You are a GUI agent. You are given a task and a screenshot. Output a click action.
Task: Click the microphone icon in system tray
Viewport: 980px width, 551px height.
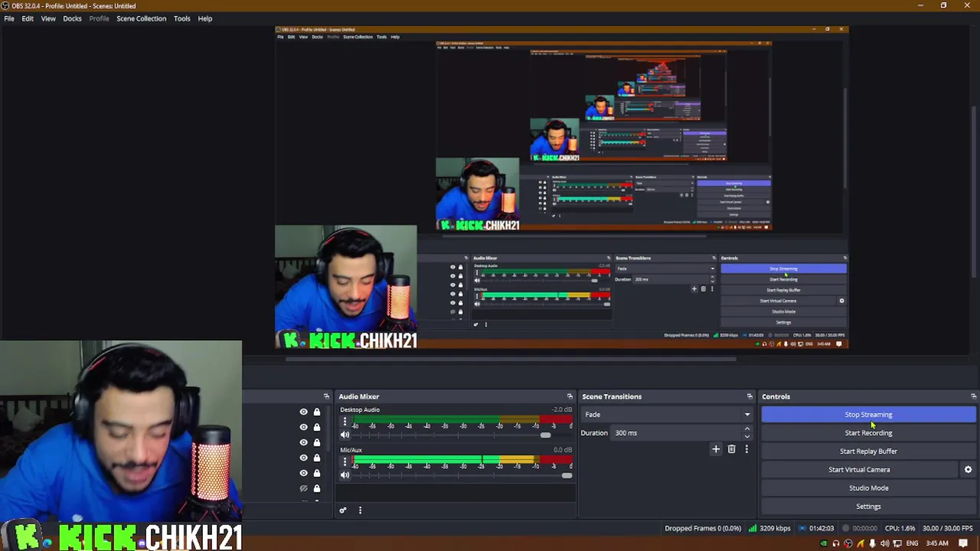[873, 544]
